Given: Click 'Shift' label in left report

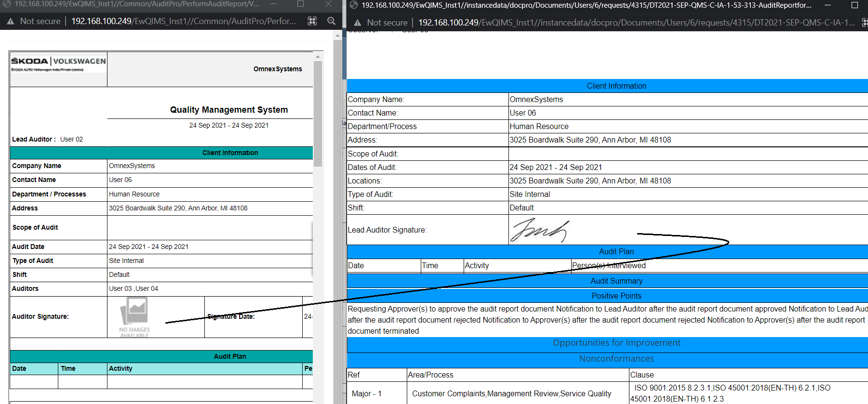Looking at the screenshot, I should tap(20, 274).
